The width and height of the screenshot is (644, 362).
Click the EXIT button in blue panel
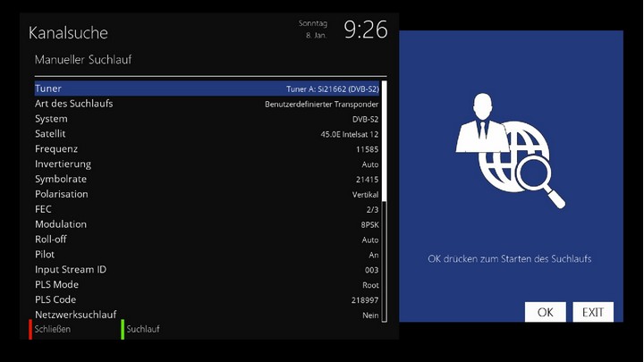pos(593,312)
